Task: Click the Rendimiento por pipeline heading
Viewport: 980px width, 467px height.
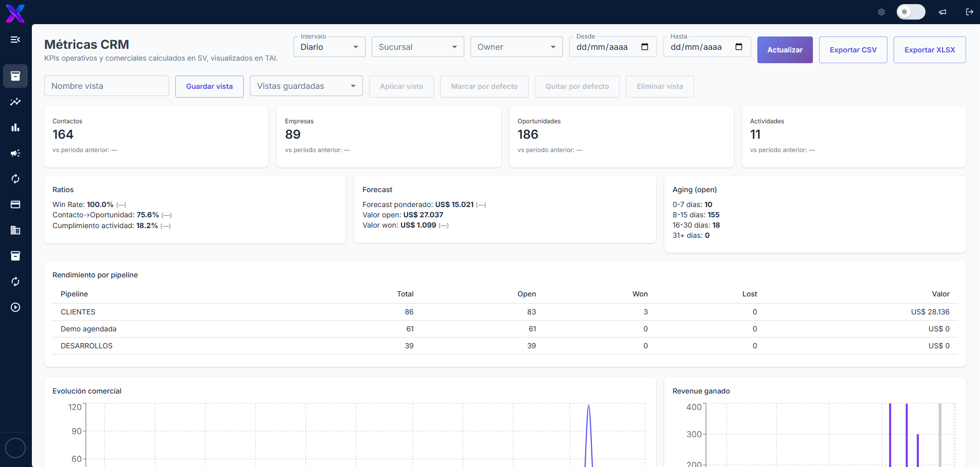Action: tap(95, 275)
